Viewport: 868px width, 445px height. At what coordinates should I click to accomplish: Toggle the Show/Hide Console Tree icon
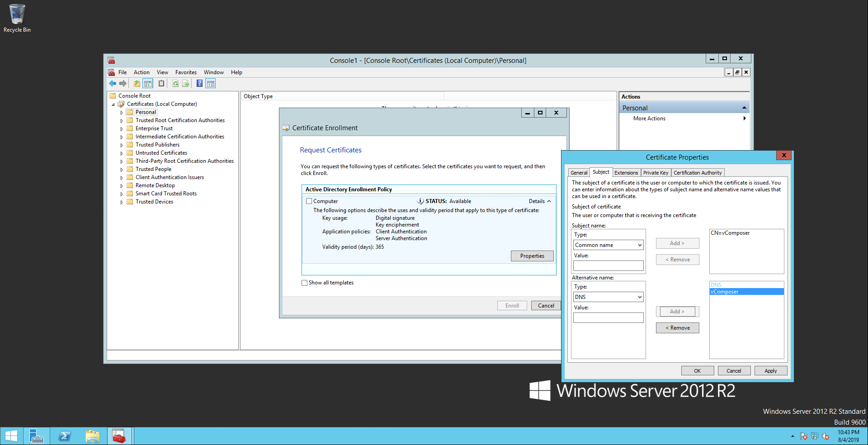coord(148,84)
